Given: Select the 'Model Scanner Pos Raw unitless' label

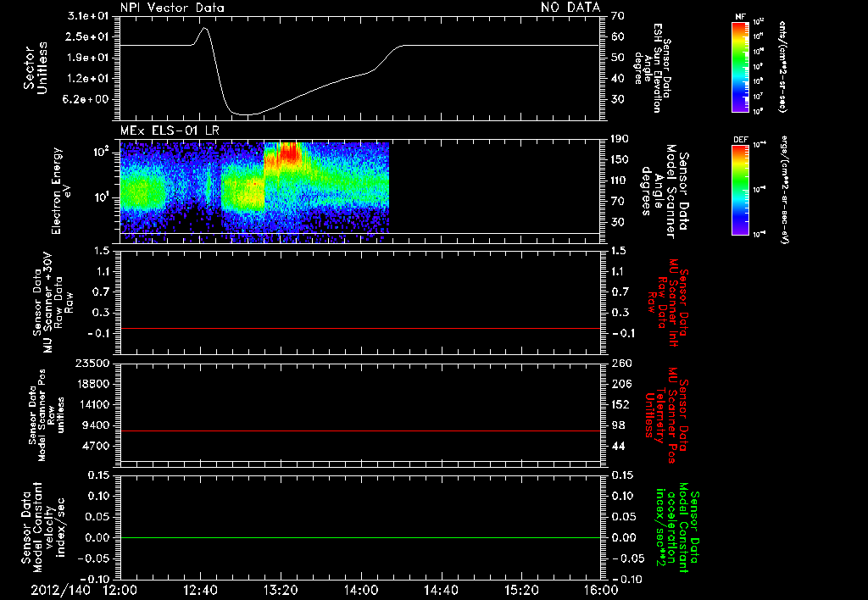Looking at the screenshot, I should (x=47, y=415).
